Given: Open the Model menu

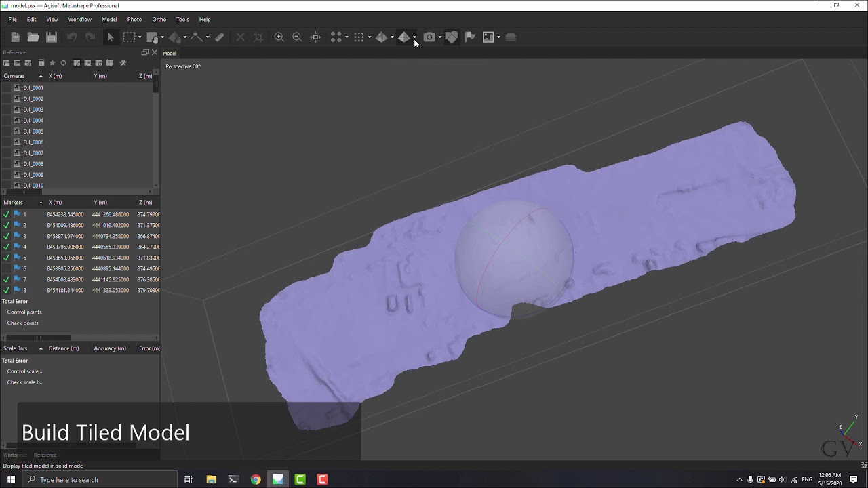Looking at the screenshot, I should 109,19.
